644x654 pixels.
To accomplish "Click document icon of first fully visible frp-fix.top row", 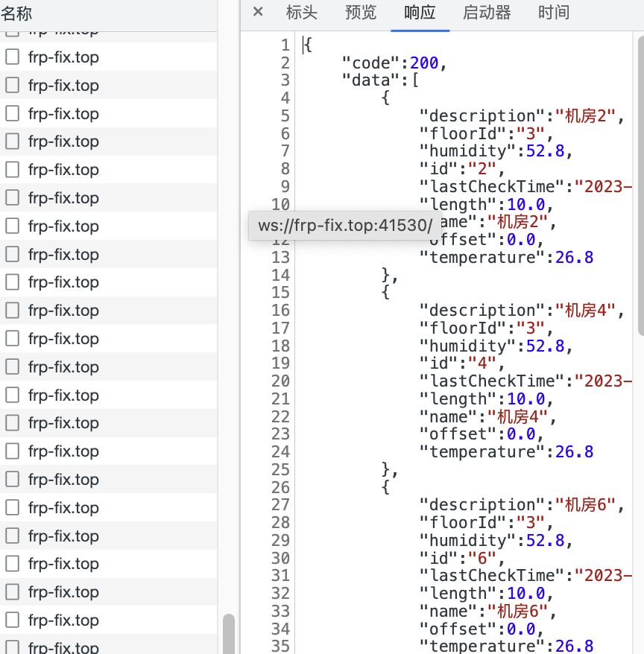I will click(12, 57).
